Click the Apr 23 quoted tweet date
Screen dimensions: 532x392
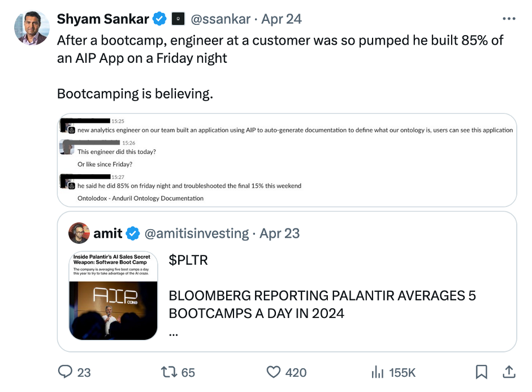click(x=280, y=233)
